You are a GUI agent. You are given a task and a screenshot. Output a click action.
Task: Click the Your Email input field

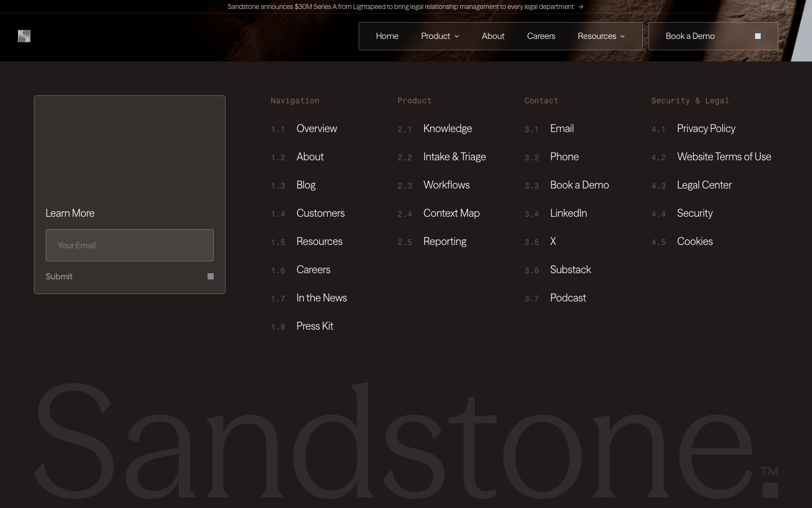(130, 245)
